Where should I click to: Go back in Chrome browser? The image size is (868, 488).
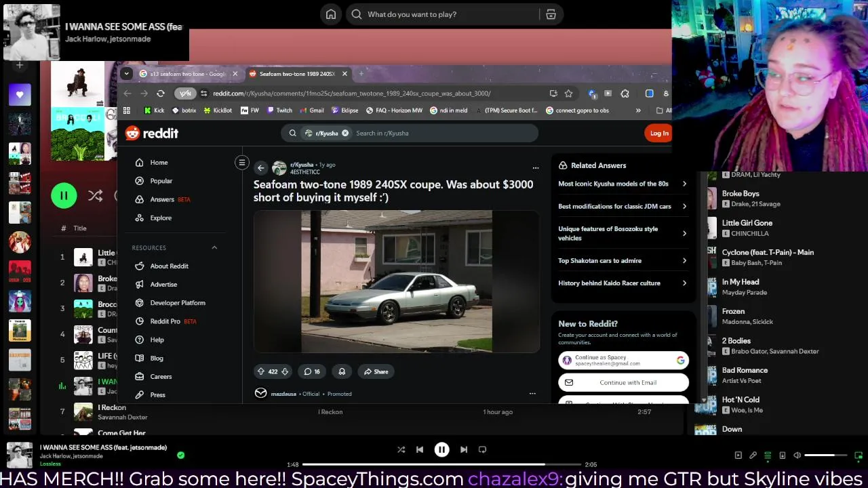127,94
